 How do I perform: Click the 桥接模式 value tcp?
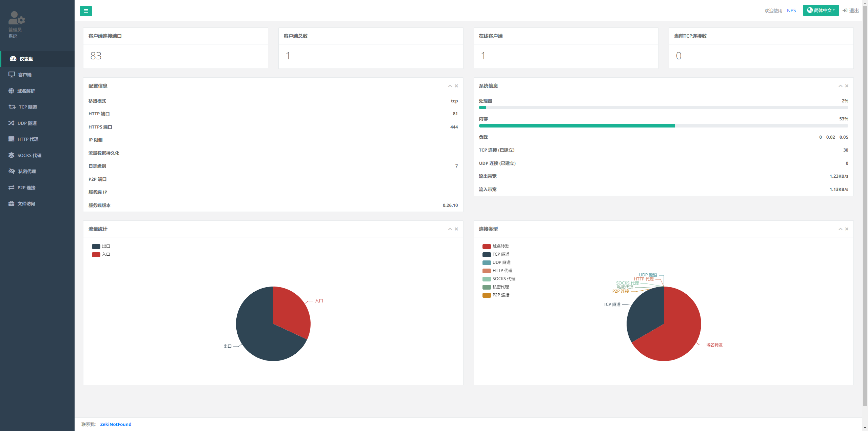(x=454, y=101)
